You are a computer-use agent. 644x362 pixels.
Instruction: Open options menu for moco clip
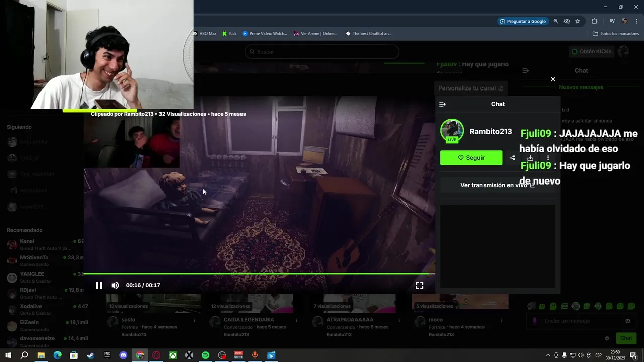click(x=502, y=320)
